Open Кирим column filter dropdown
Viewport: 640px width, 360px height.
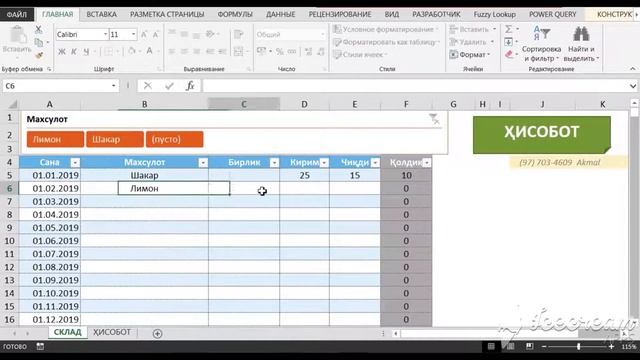(324, 162)
